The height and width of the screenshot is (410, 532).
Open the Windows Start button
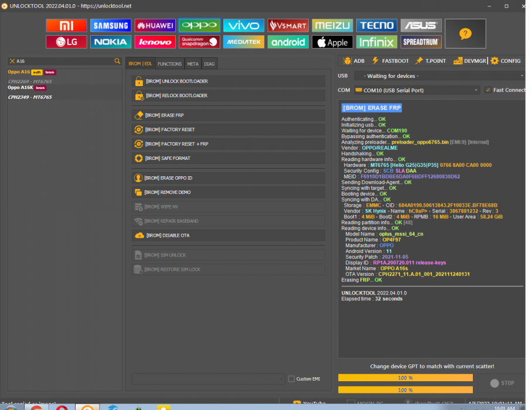[10, 407]
